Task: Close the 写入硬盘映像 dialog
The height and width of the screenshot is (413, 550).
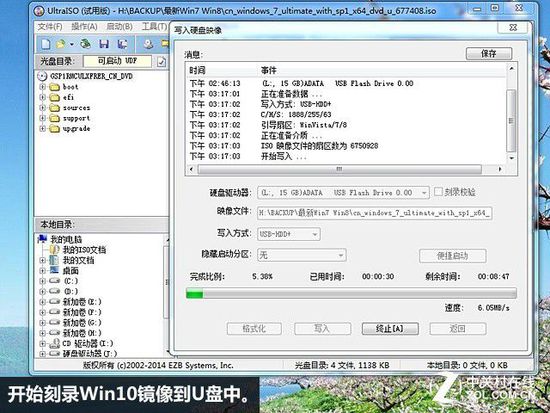Action: (x=512, y=27)
